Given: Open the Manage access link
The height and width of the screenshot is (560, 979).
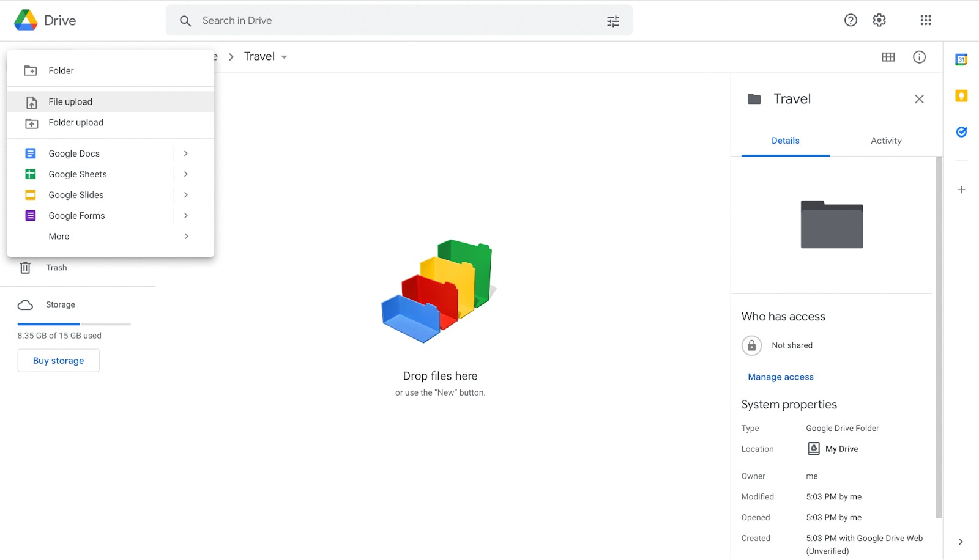Looking at the screenshot, I should click(781, 377).
